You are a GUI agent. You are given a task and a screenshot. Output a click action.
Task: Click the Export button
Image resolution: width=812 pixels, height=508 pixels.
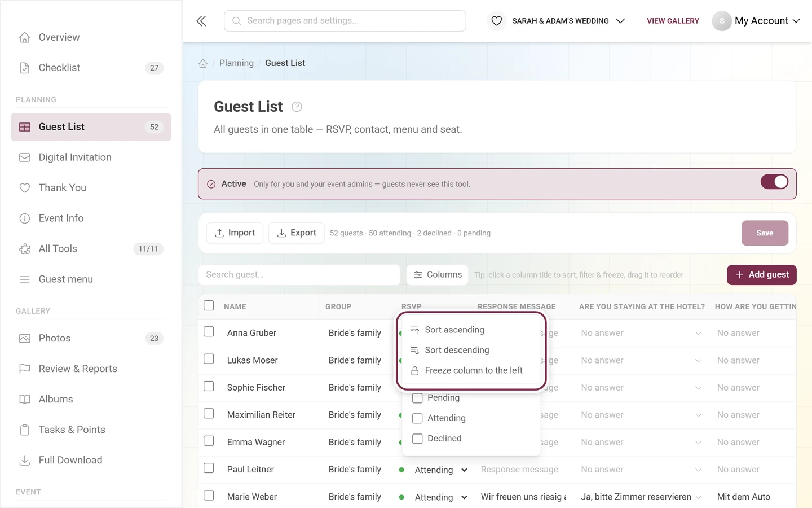pos(297,233)
